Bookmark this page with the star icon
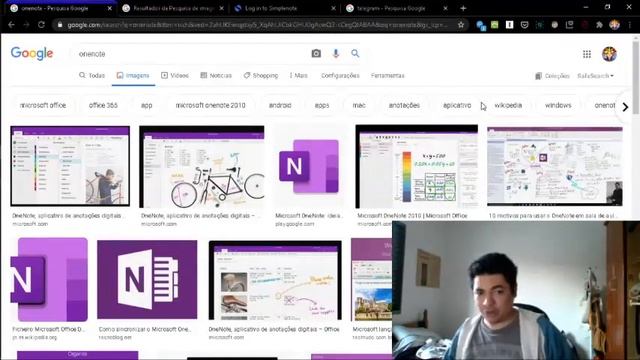The height and width of the screenshot is (360, 640). pyautogui.click(x=461, y=25)
